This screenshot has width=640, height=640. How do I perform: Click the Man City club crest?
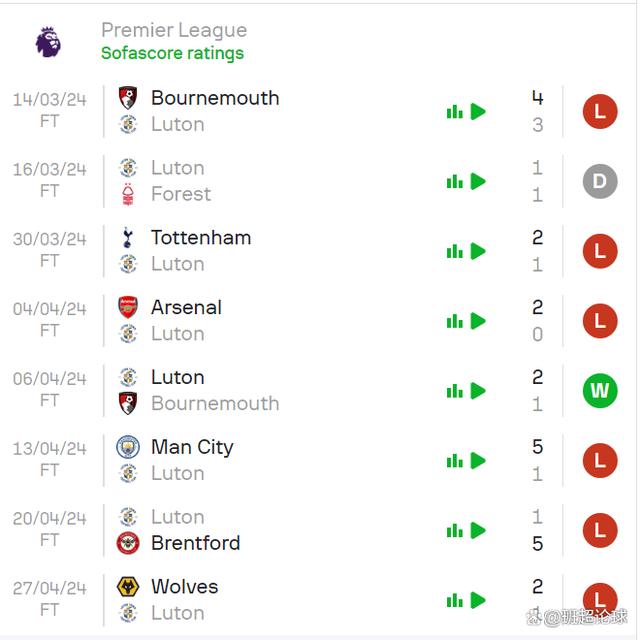pos(128,447)
